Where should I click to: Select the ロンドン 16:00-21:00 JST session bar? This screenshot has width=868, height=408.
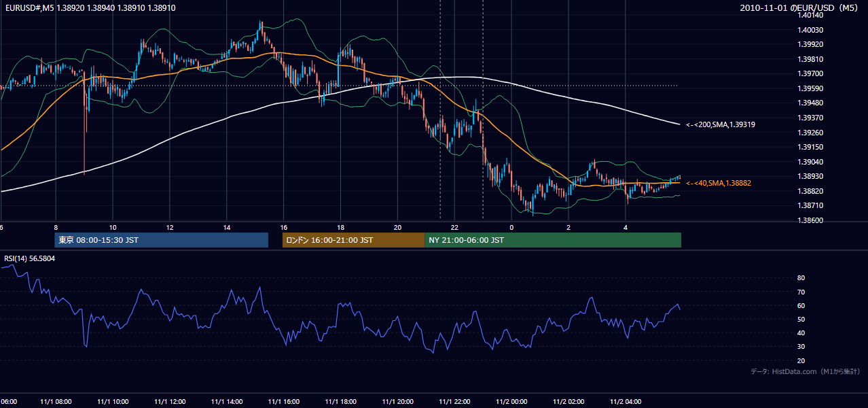353,240
